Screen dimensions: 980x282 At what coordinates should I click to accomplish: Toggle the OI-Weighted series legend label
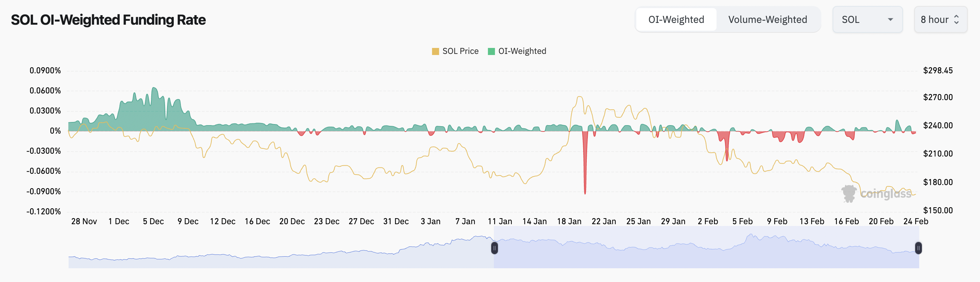522,51
